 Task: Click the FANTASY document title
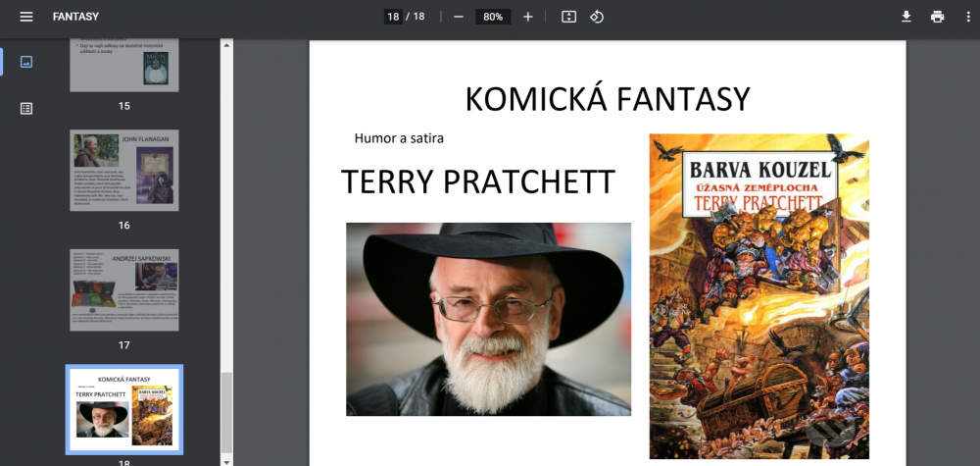point(75,17)
